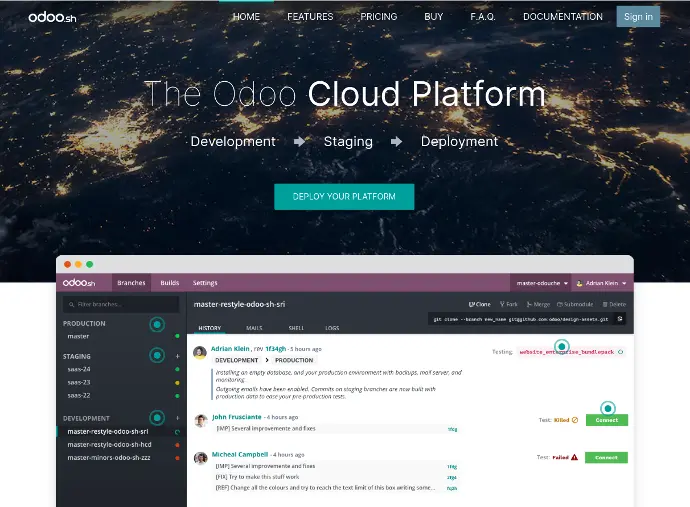The height and width of the screenshot is (507, 690).
Task: Click the spinner icon beside master-restyle-odoo-sh-sri
Action: point(177,432)
